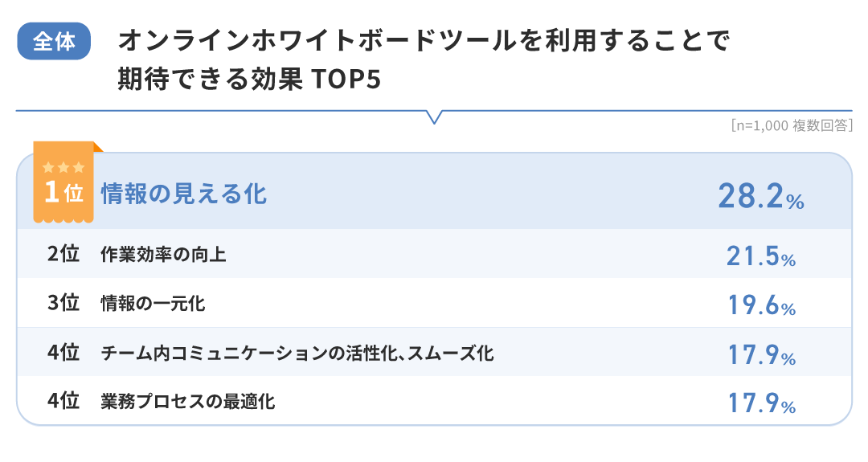Select the 情報の一元化 row label
This screenshot has height=462, width=868.
pos(153,304)
